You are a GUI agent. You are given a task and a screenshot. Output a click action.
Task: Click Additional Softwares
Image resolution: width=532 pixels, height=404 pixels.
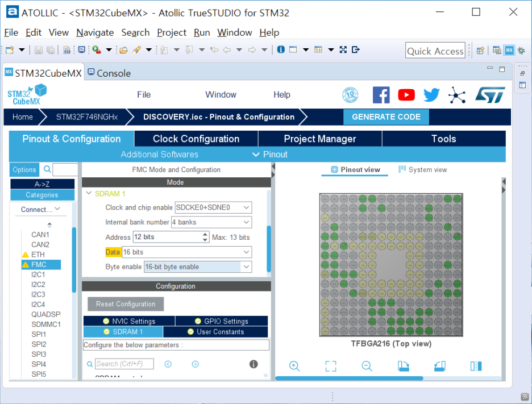(160, 155)
